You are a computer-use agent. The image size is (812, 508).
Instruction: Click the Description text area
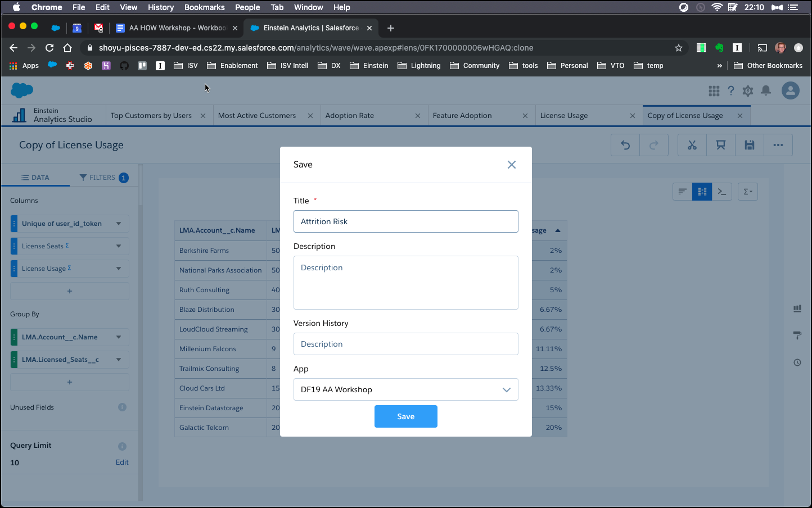pos(405,283)
